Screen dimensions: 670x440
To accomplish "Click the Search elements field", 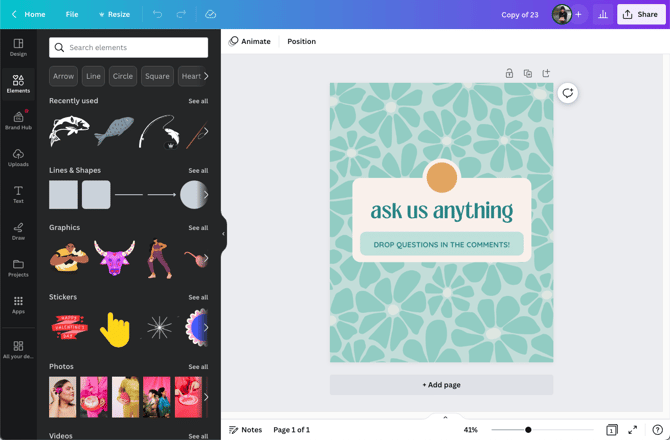I will point(129,47).
